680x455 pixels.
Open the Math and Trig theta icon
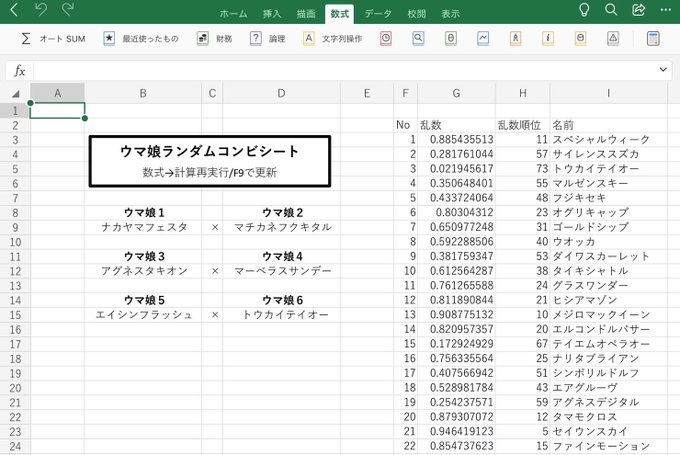(451, 39)
